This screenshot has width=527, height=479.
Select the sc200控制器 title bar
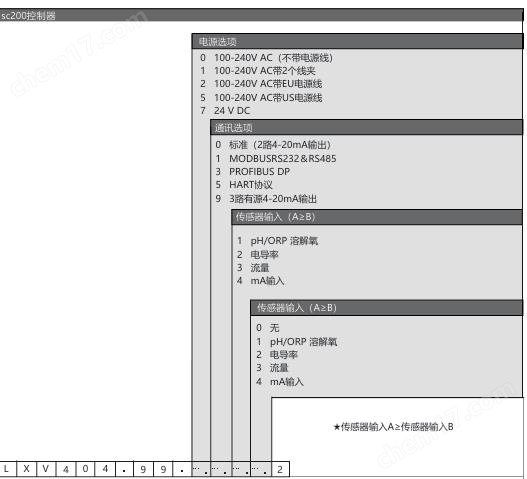click(261, 15)
